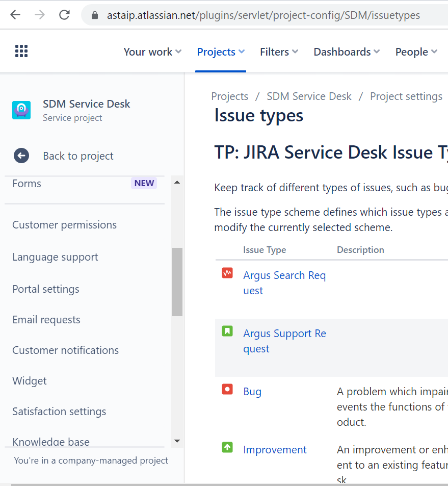Image resolution: width=448 pixels, height=486 pixels.
Task: Click the browser forward arrow
Action: pyautogui.click(x=40, y=15)
